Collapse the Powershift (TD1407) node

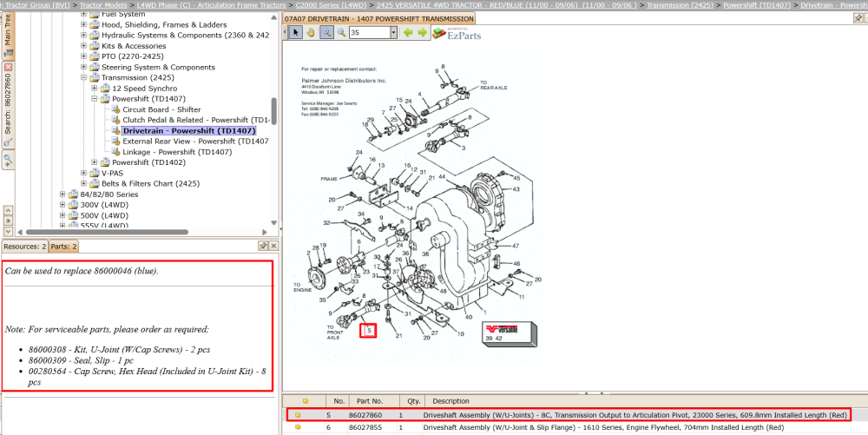94,99
